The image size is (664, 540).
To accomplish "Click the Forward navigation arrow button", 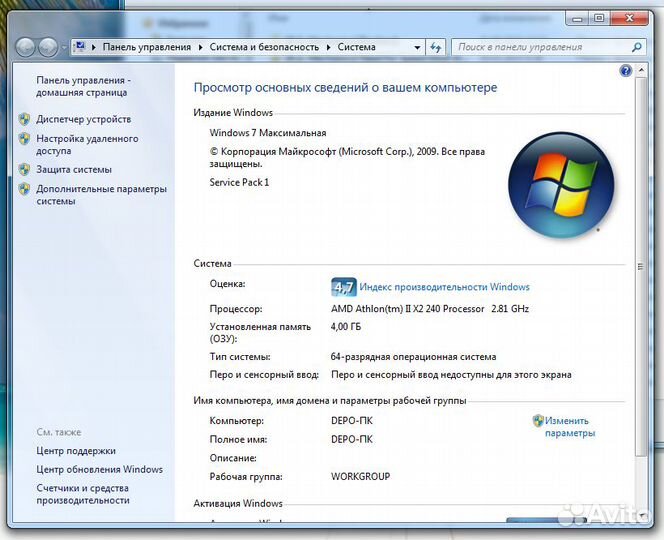I will pos(48,47).
